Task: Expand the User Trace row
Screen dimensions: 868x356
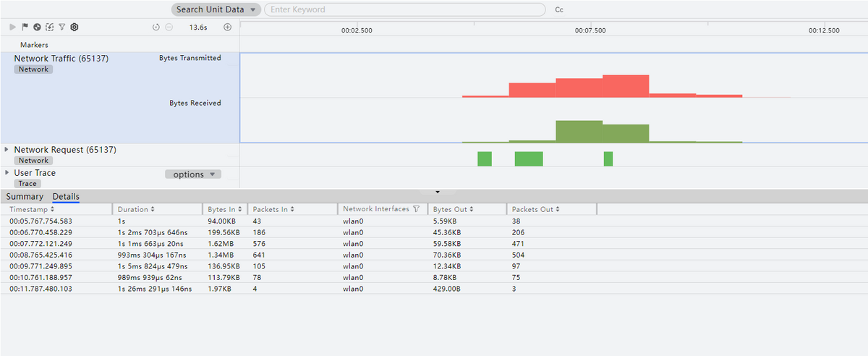Action: tap(7, 173)
